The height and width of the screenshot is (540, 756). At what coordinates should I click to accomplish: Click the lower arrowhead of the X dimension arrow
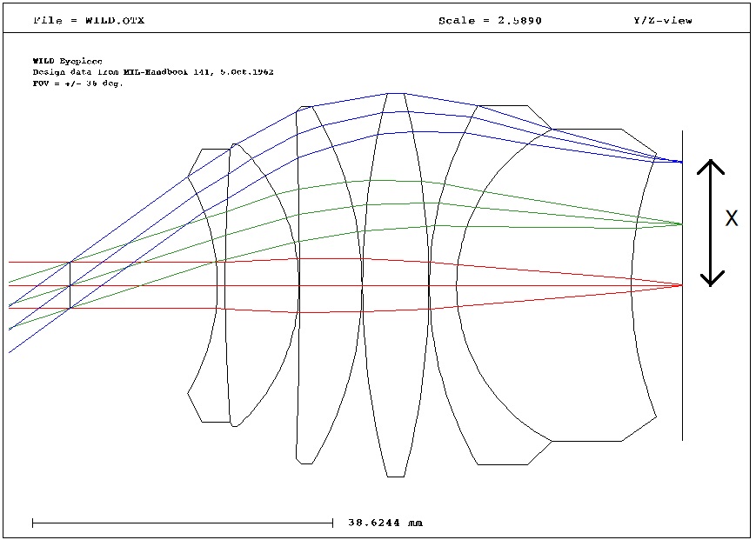[712, 280]
